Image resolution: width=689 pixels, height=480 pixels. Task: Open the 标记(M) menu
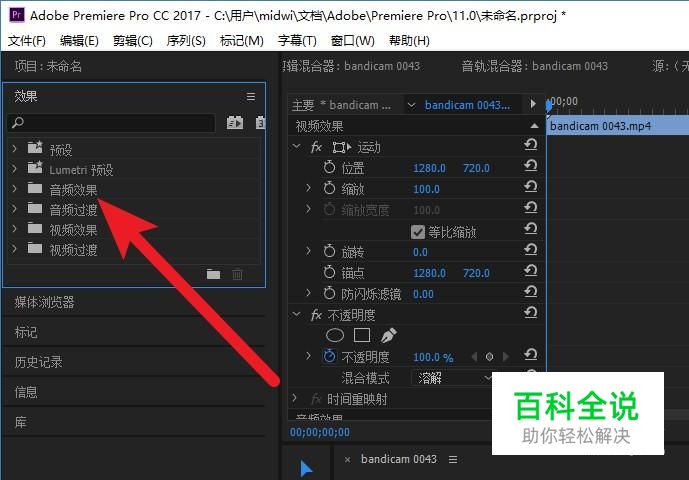point(242,41)
